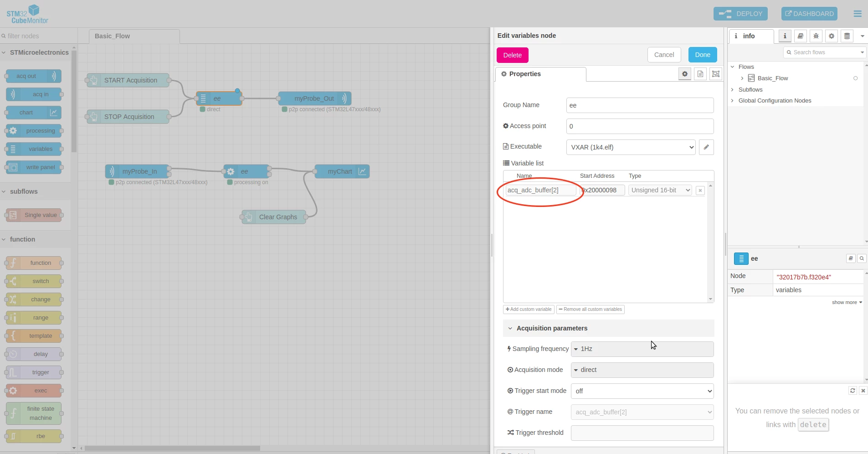Open sidebar tab list dropdown arrow
Viewport: 868px width, 454px height.
click(862, 36)
